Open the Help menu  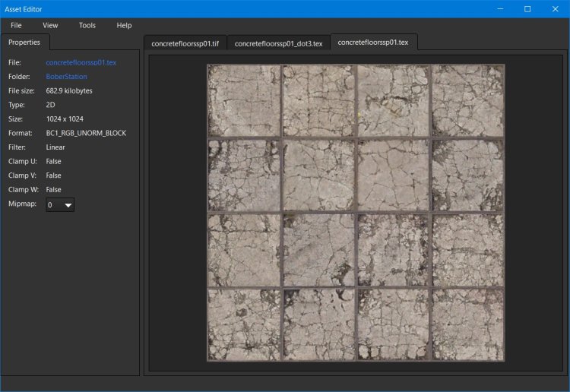[124, 25]
